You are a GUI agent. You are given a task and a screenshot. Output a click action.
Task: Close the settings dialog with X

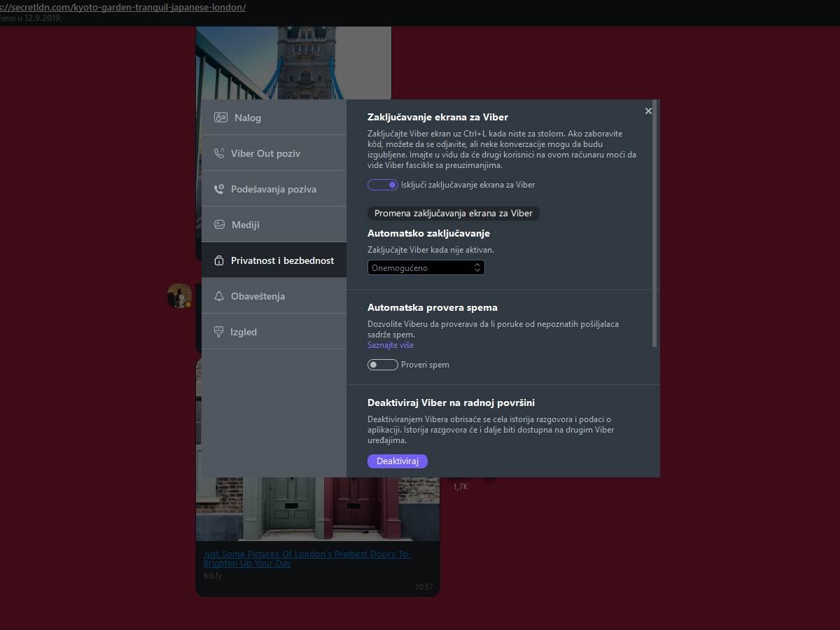[648, 111]
